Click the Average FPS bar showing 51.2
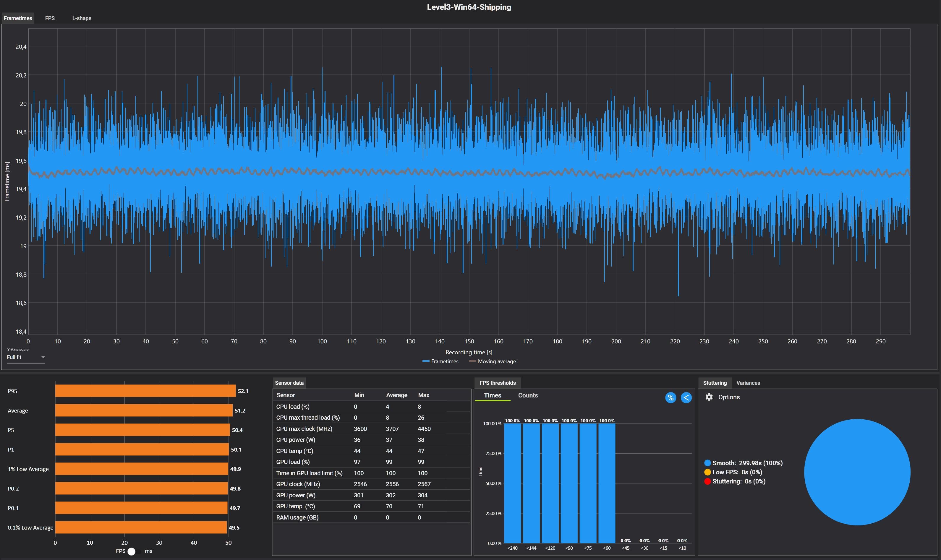This screenshot has height=560, width=941. click(144, 410)
